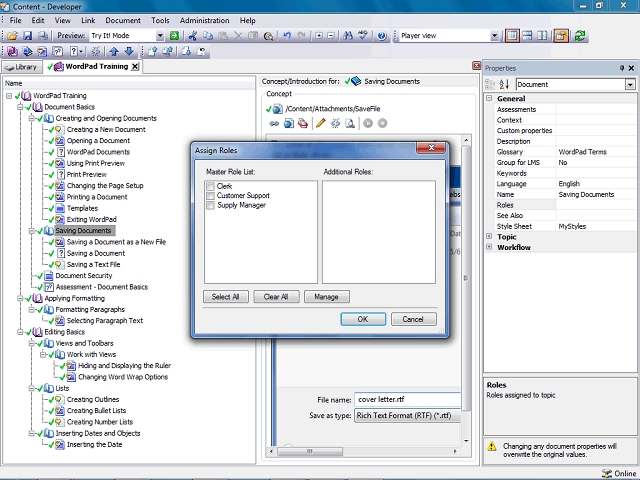This screenshot has width=640, height=480.
Task: Click the Check In document icon
Action: [153, 51]
